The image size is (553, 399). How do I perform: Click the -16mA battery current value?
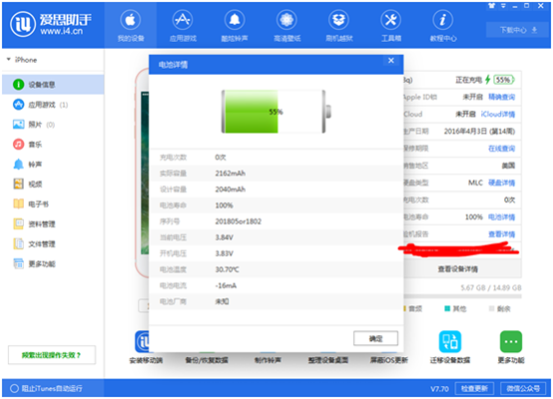[226, 286]
